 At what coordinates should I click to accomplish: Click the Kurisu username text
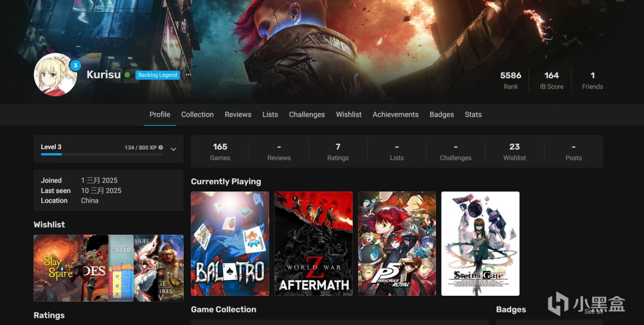click(104, 75)
